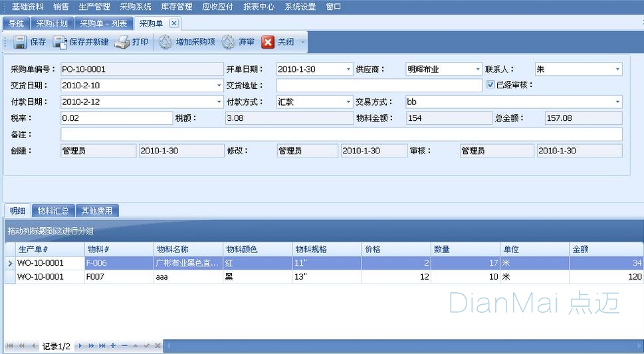Go to next record in navigator
This screenshot has width=644, height=354.
[x=80, y=346]
